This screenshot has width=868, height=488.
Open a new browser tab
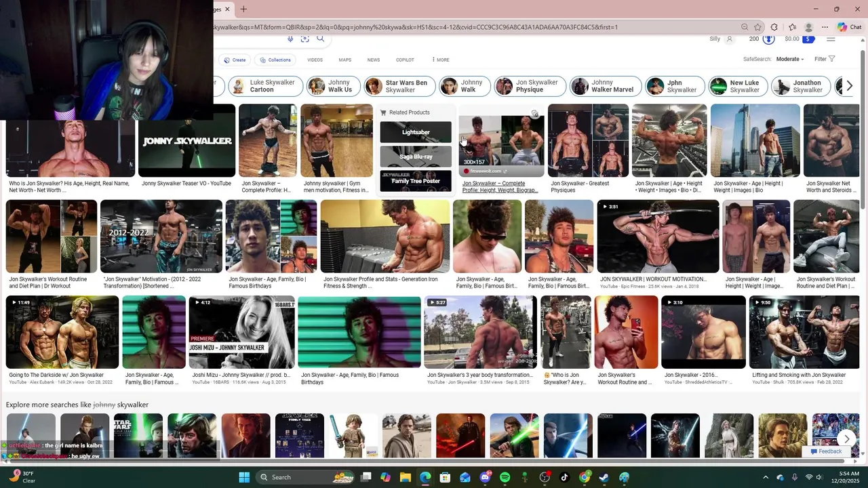tap(243, 9)
